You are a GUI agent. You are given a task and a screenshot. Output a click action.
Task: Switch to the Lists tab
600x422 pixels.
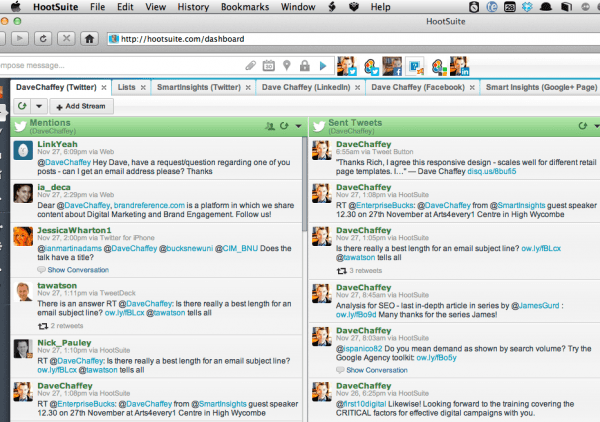click(126, 87)
